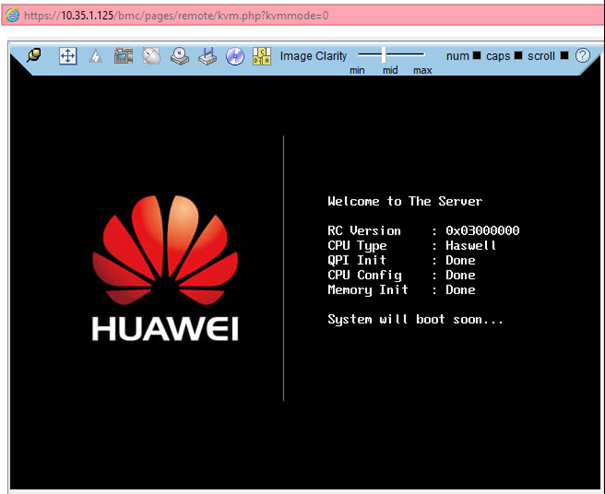Click the 'Welcome to The Server' text
This screenshot has height=494, width=605.
pyautogui.click(x=405, y=201)
